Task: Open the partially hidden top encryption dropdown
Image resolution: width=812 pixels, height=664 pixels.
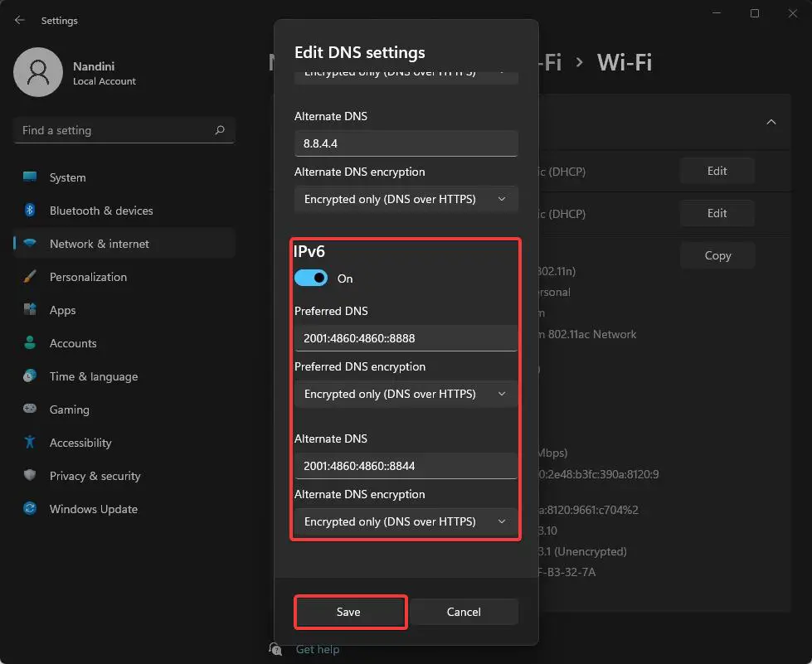Action: tap(406, 76)
